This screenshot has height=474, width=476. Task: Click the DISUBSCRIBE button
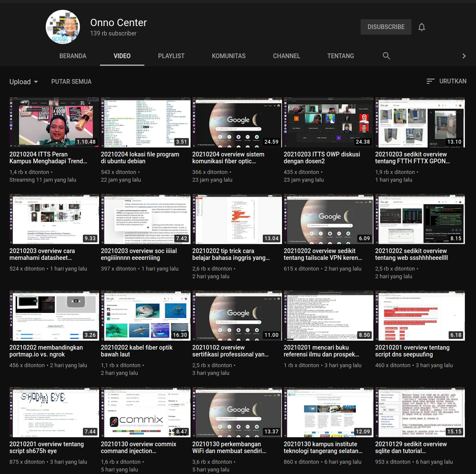386,26
